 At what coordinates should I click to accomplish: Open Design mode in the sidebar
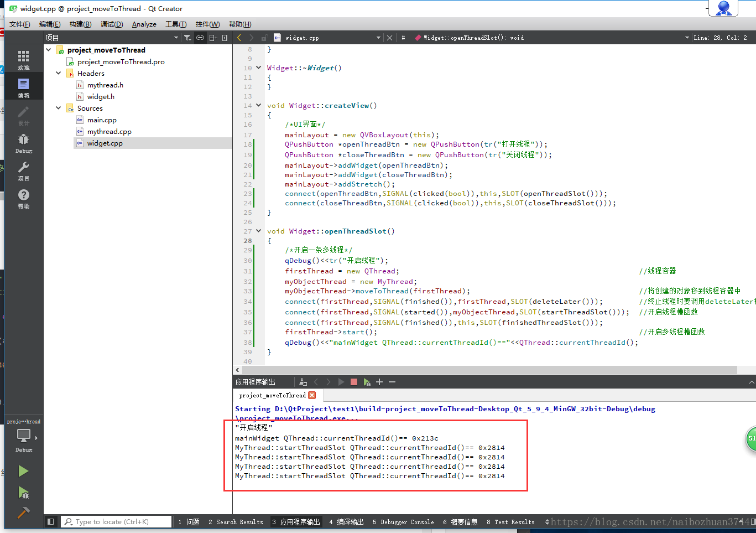[23, 115]
